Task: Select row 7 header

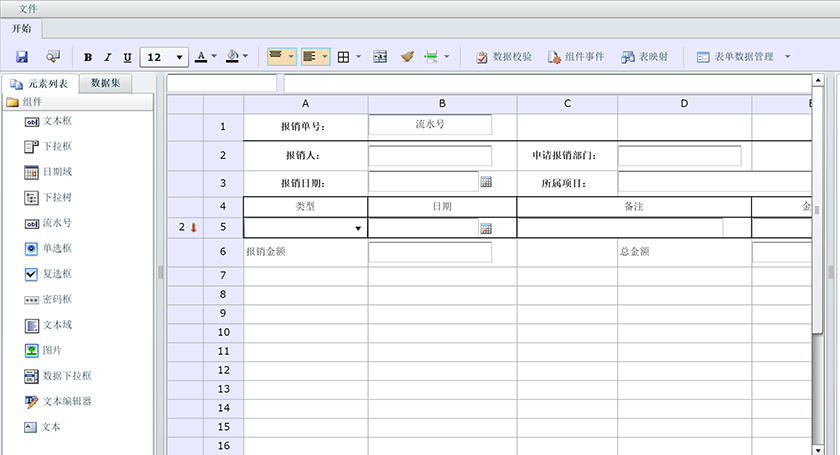Action: coord(223,275)
